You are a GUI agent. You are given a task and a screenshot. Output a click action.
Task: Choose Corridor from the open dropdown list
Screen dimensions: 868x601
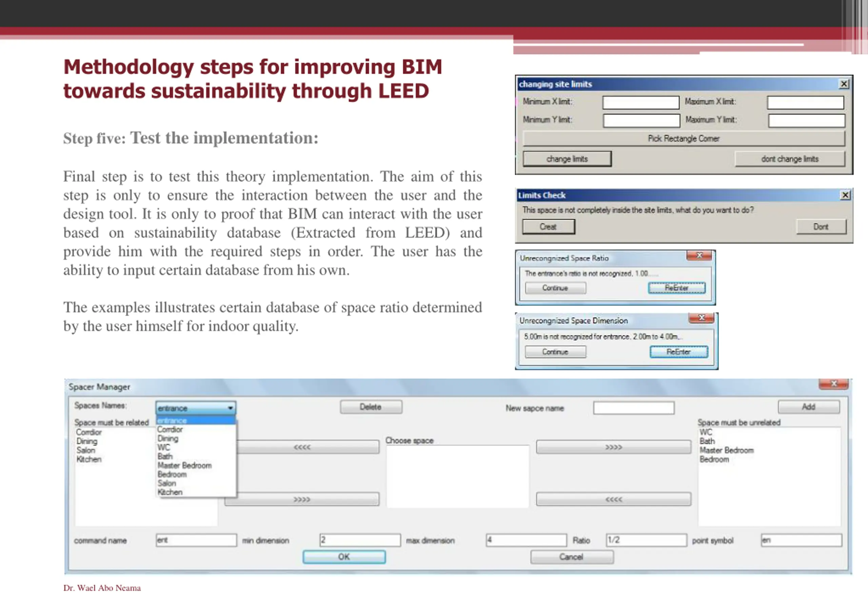point(170,429)
